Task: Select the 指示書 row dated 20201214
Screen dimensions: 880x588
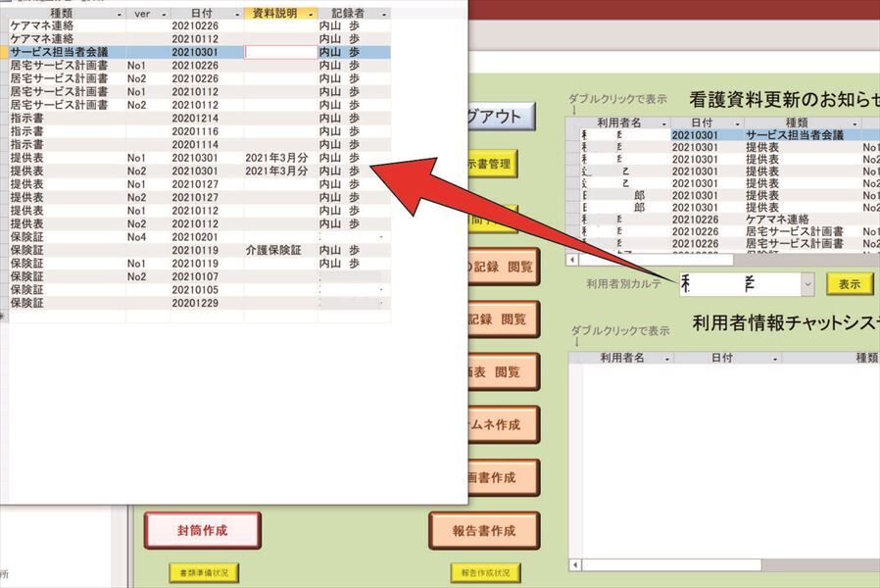Action: [x=200, y=118]
